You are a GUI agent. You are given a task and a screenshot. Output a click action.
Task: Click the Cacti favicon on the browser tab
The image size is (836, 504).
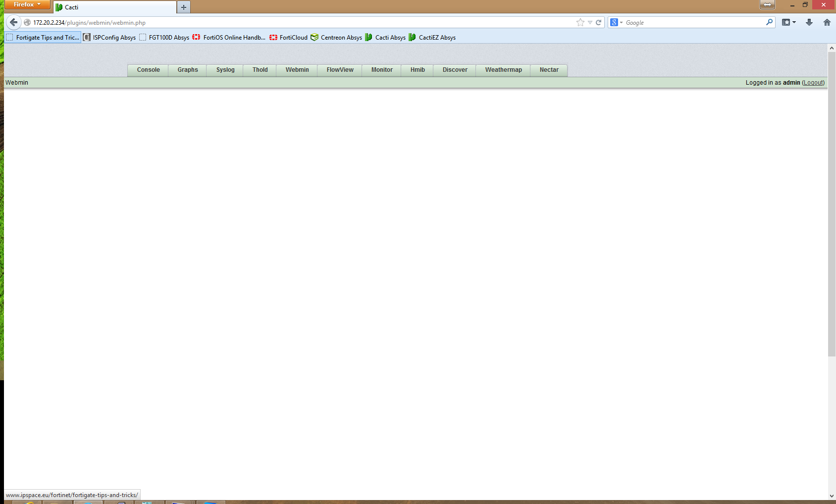(59, 7)
